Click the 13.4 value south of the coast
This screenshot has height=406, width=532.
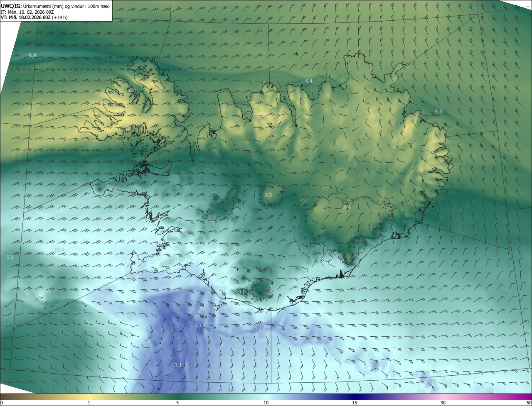(200, 325)
